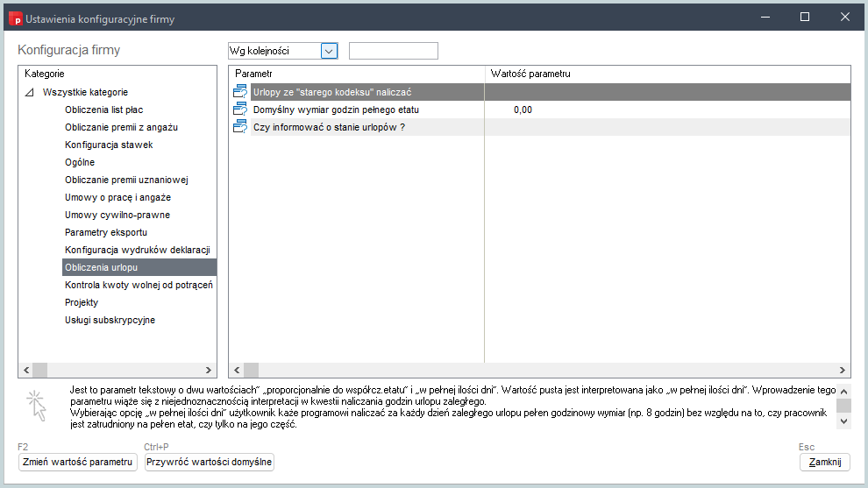Click the app logo in the title bar
Viewport: 868px width, 488px height.
point(16,18)
